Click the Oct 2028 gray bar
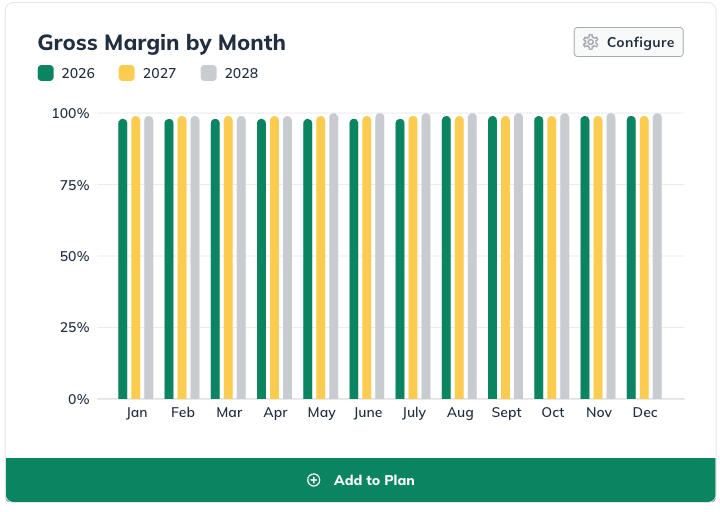Viewport: 720px width, 512px height. (x=565, y=256)
